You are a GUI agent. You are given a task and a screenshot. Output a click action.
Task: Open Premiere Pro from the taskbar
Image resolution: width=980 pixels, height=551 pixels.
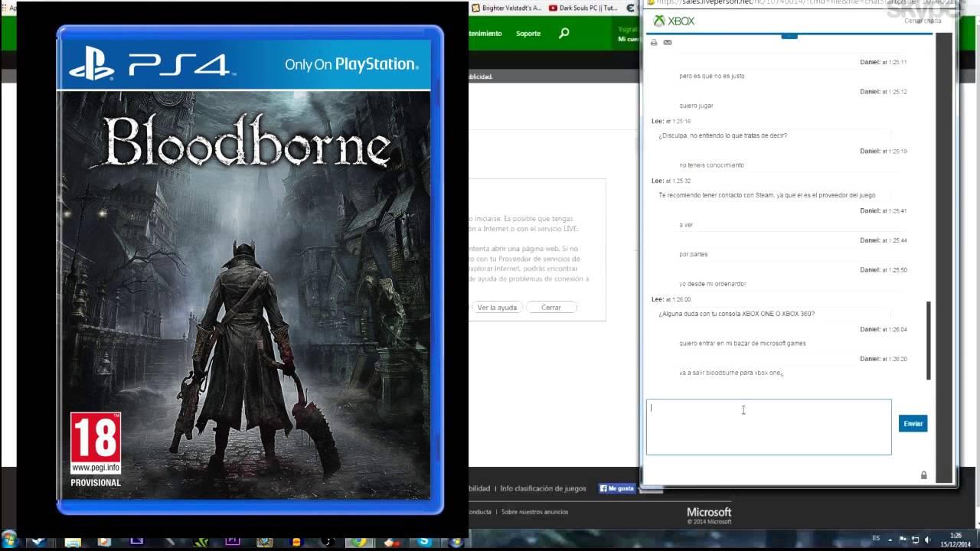[x=231, y=542]
